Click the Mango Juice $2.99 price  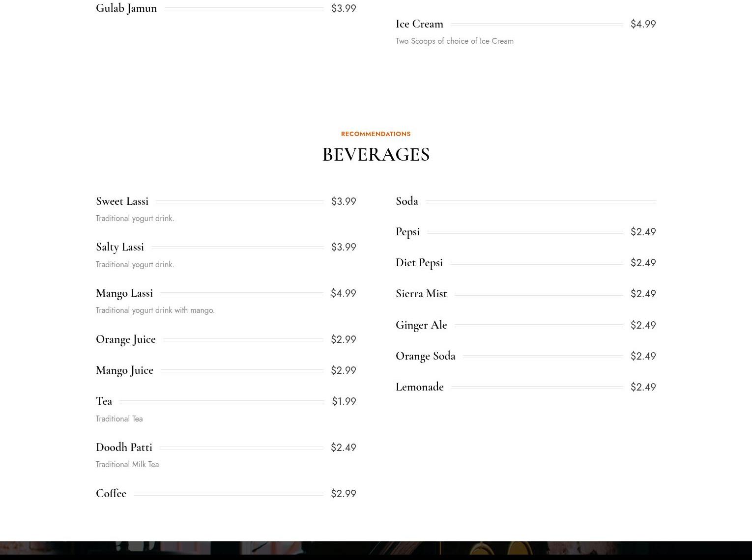344,370
